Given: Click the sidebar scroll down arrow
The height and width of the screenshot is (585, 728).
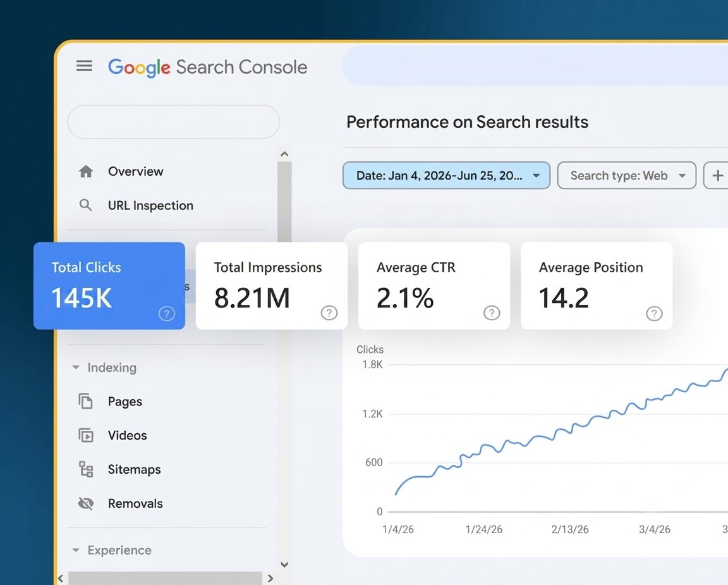Looking at the screenshot, I should [284, 565].
